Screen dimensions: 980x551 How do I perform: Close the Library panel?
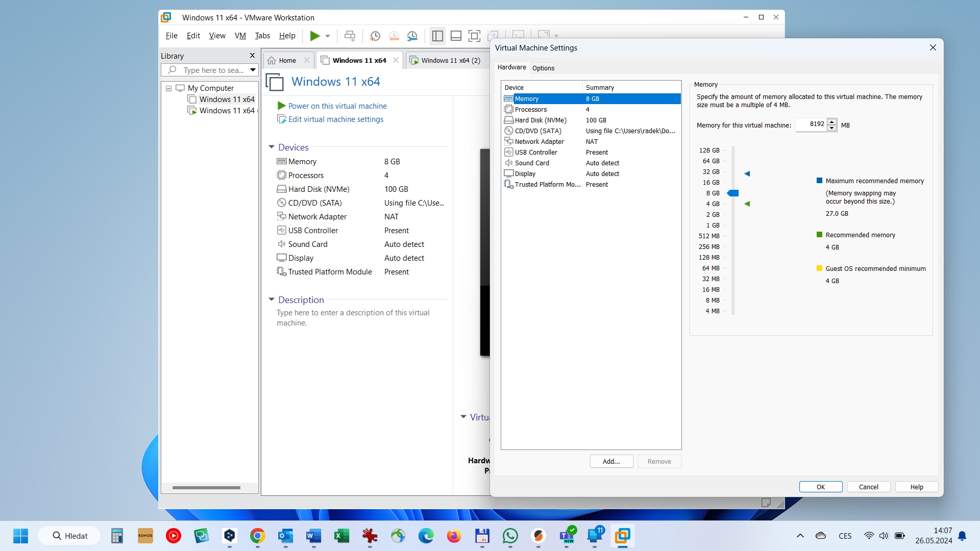pyautogui.click(x=252, y=56)
